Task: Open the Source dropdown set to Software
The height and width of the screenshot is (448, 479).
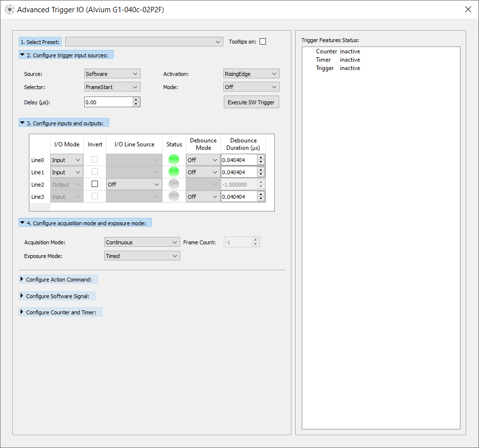Action: click(112, 74)
